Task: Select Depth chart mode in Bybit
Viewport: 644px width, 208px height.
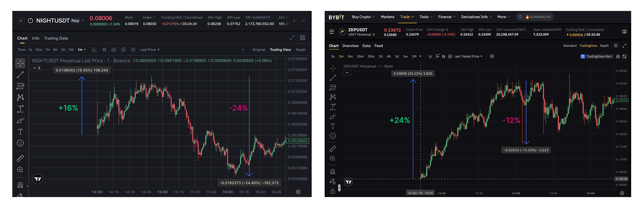Action: [x=604, y=46]
